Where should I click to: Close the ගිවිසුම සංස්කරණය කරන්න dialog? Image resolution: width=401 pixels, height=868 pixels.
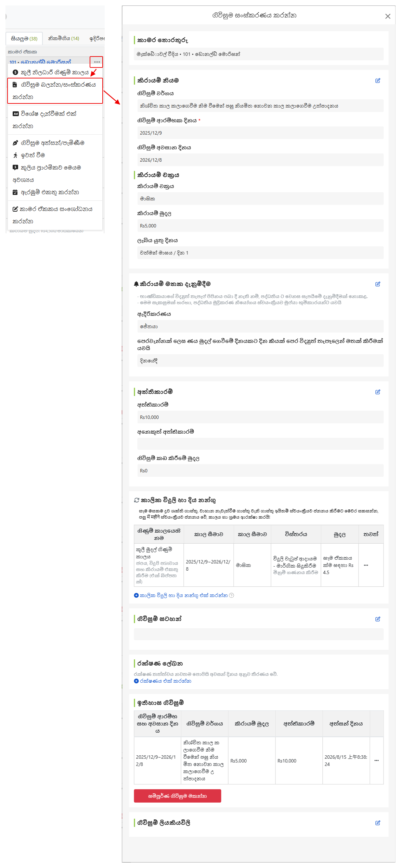tap(388, 16)
